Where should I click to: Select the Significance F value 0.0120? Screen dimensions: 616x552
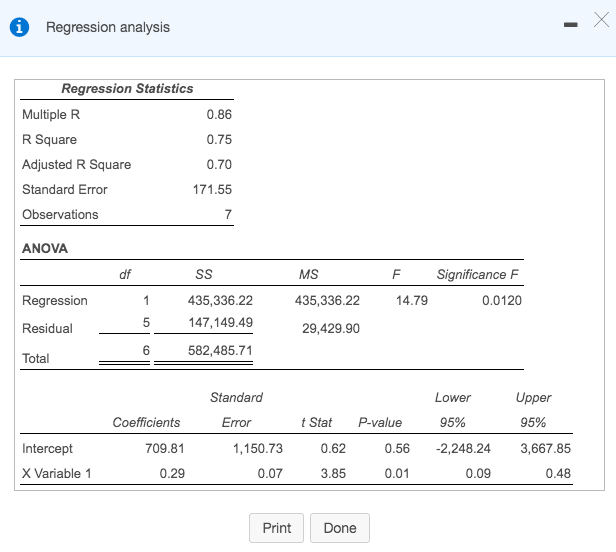click(x=502, y=301)
